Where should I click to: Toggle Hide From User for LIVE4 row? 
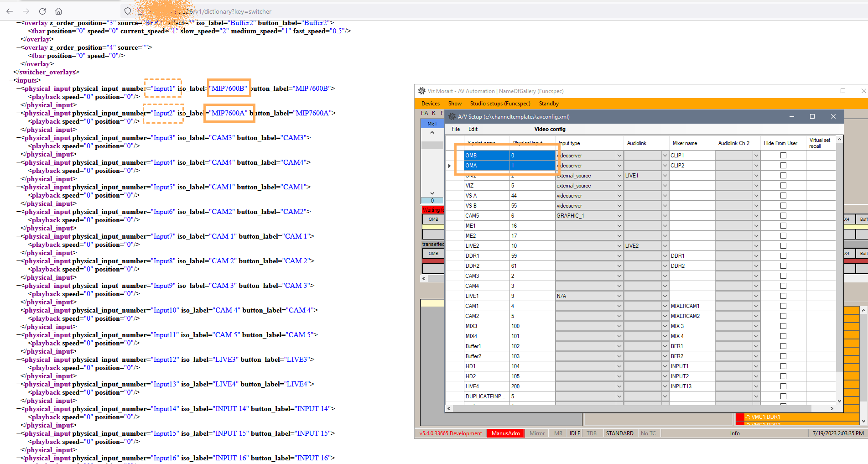(x=783, y=386)
